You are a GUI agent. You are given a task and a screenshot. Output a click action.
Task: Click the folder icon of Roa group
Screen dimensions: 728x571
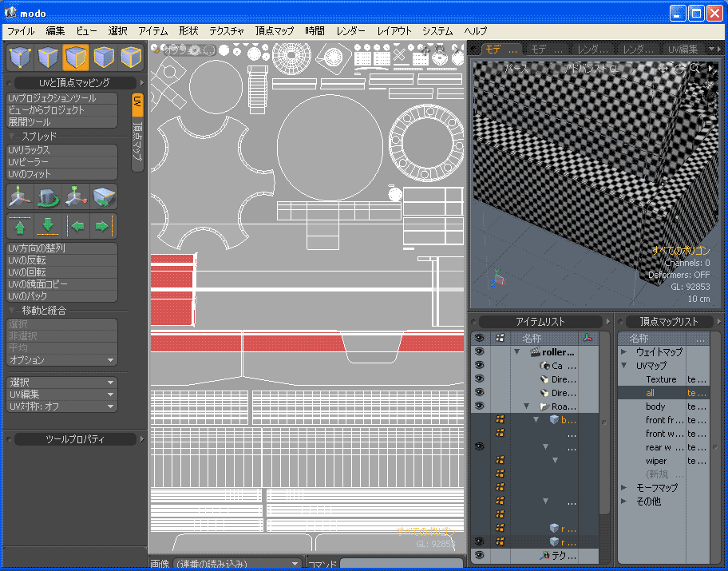point(544,406)
